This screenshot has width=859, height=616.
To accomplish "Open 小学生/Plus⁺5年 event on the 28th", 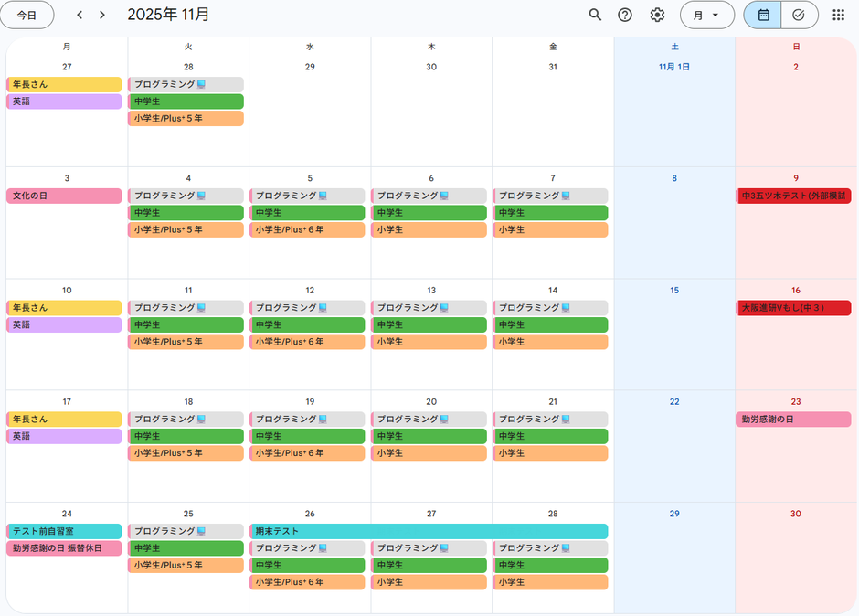I will pyautogui.click(x=186, y=119).
